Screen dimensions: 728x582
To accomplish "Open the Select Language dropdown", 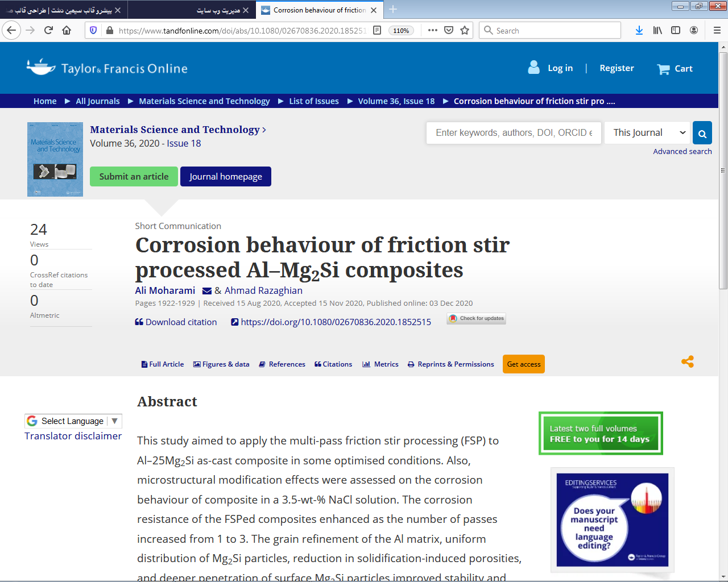I will click(73, 421).
